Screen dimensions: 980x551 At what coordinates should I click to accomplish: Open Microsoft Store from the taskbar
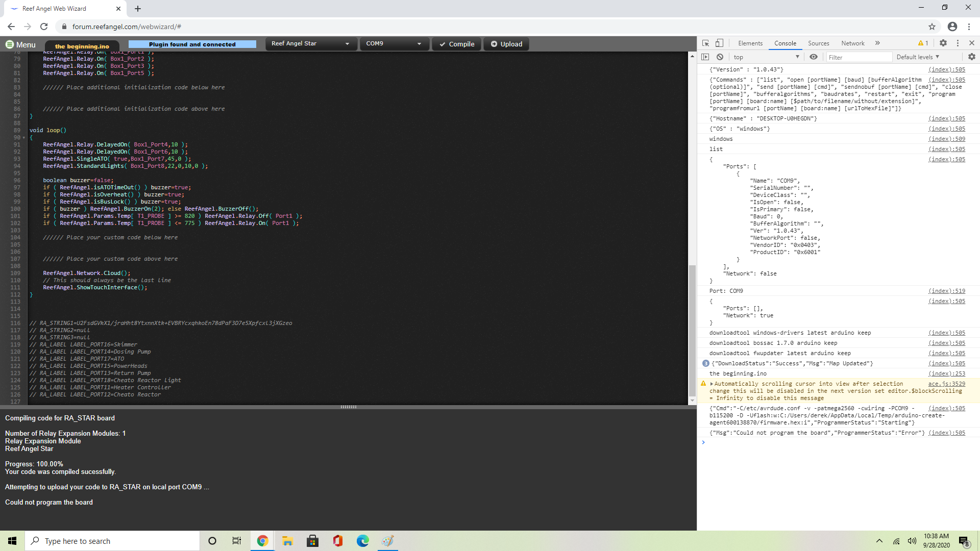coord(312,541)
